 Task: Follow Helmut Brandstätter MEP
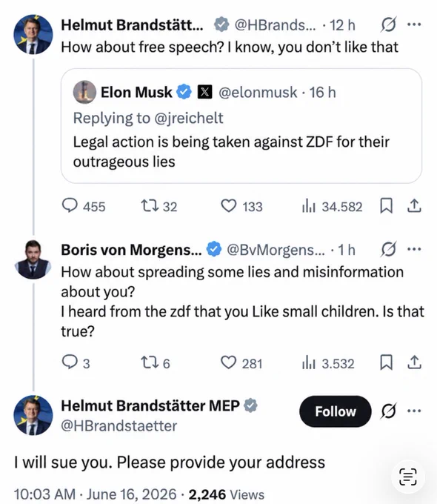335,411
